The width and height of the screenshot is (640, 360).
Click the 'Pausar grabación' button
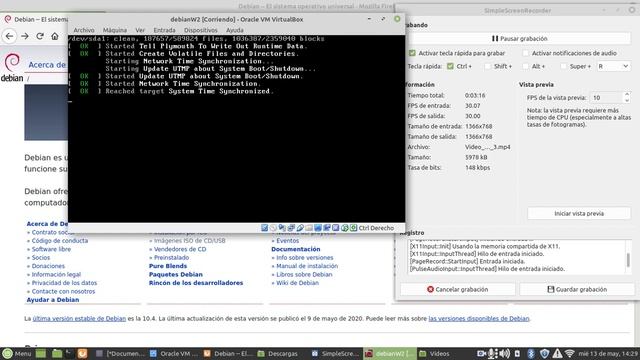click(x=519, y=38)
